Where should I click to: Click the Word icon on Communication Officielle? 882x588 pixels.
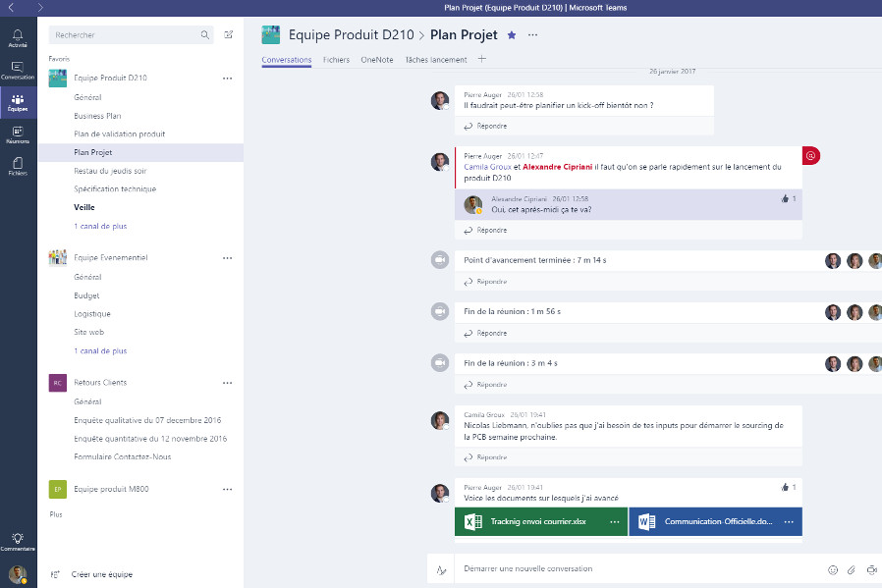click(647, 521)
